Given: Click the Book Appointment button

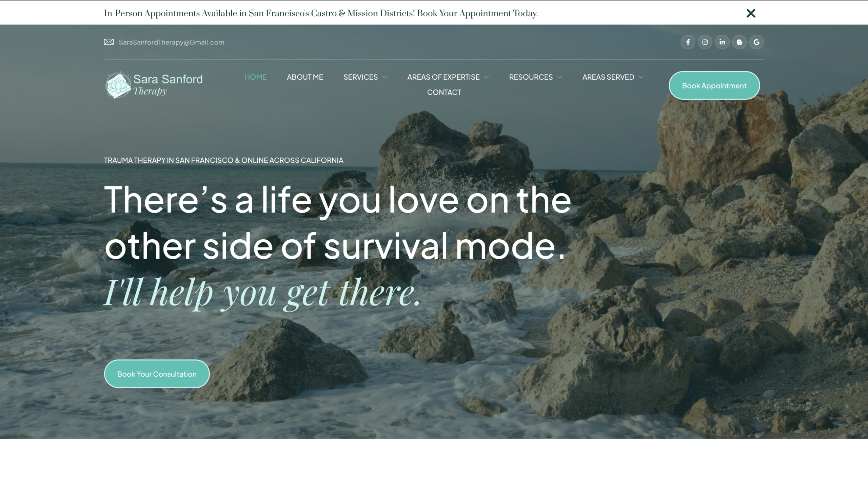Looking at the screenshot, I should (x=714, y=85).
